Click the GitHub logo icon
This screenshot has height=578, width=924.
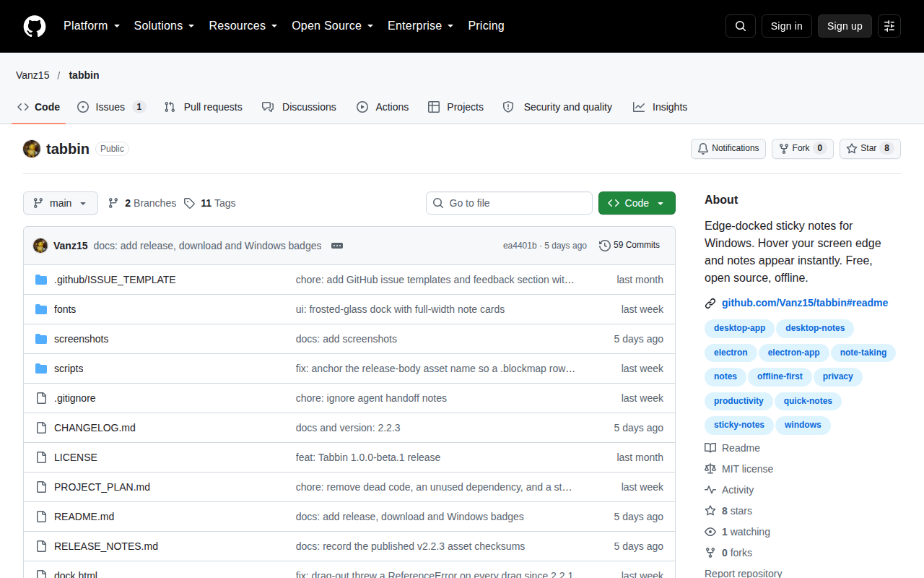coord(35,26)
